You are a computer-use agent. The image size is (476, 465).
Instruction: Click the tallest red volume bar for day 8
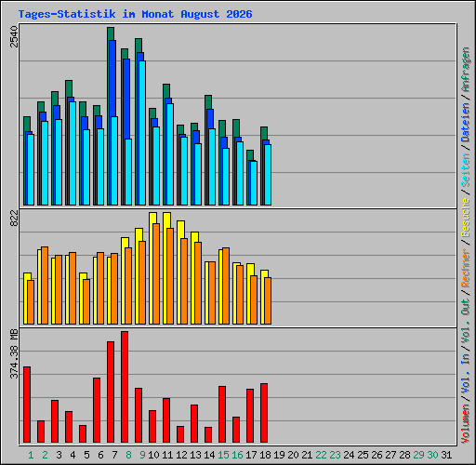pos(125,387)
